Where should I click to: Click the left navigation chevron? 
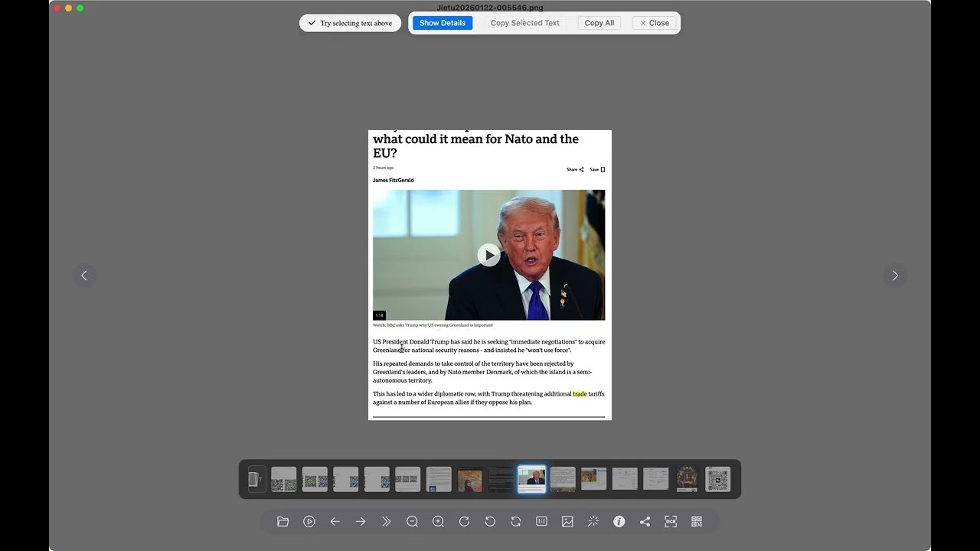(x=84, y=275)
